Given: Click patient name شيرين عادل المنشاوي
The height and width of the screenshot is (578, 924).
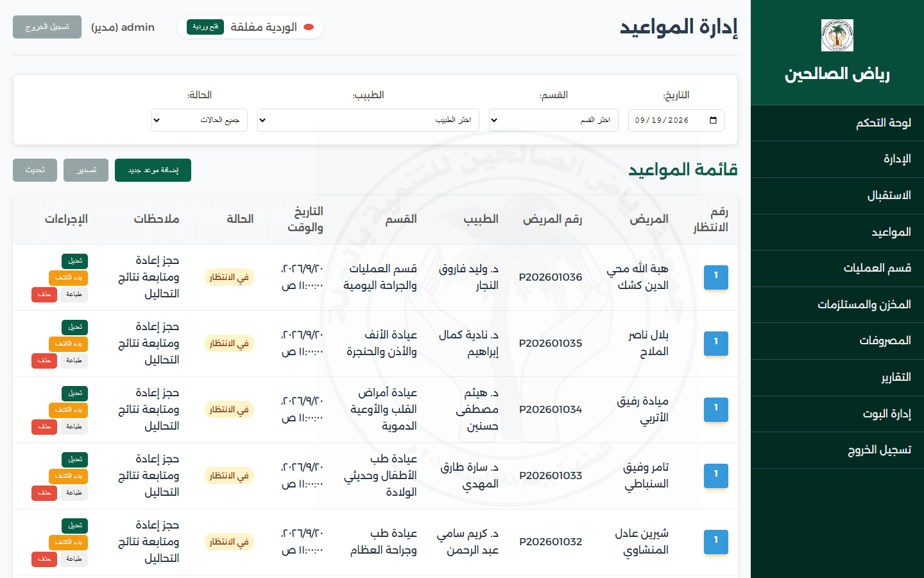Looking at the screenshot, I should (x=642, y=541).
